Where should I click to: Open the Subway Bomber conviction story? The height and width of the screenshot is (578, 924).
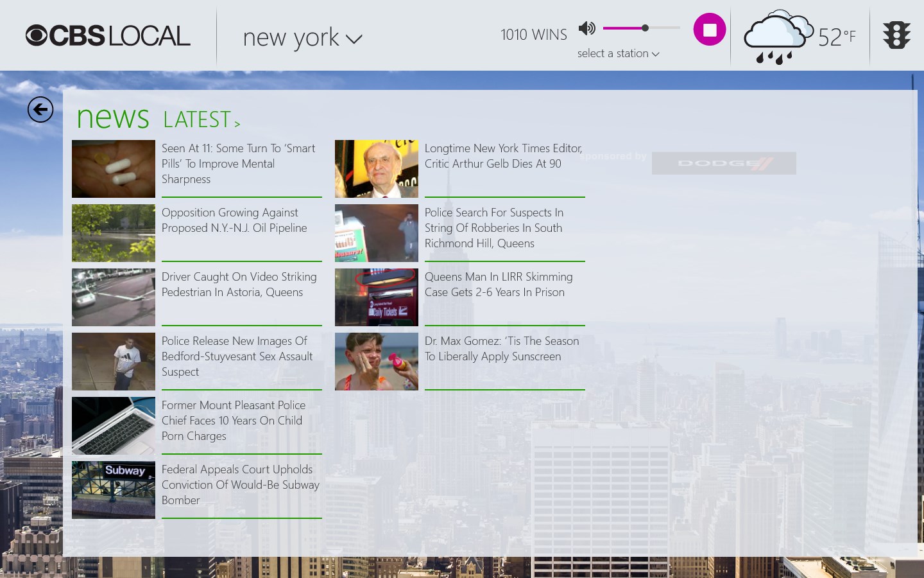click(241, 485)
